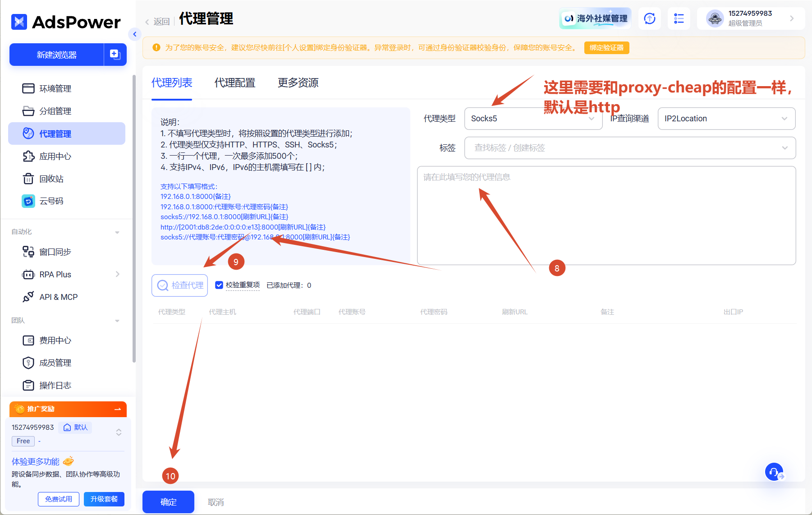Open 成员管理 shield icon

pyautogui.click(x=28, y=363)
